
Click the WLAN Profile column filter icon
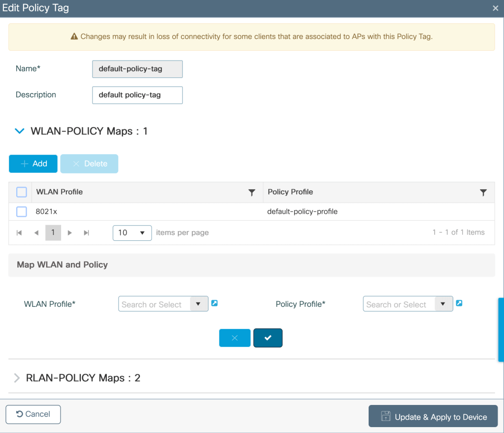point(252,193)
